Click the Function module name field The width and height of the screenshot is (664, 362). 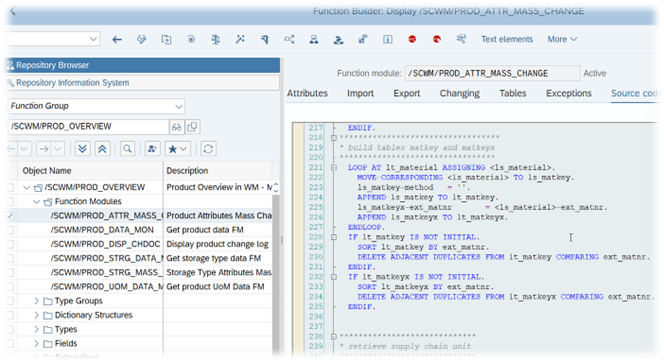pyautogui.click(x=492, y=73)
